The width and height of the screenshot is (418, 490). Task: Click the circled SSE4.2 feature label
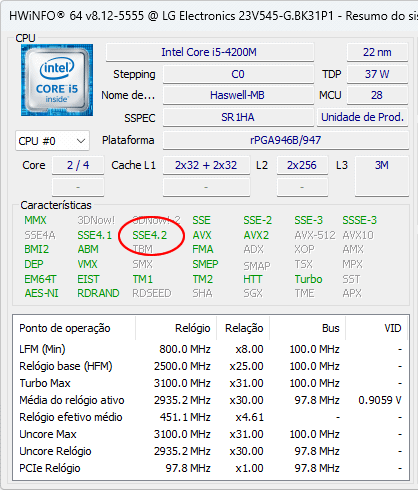[150, 235]
